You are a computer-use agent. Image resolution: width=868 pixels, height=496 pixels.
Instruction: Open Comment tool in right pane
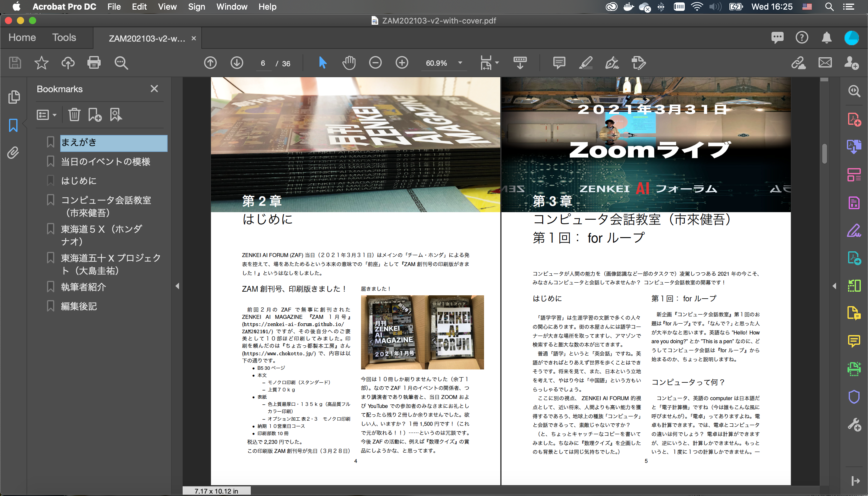coord(854,341)
